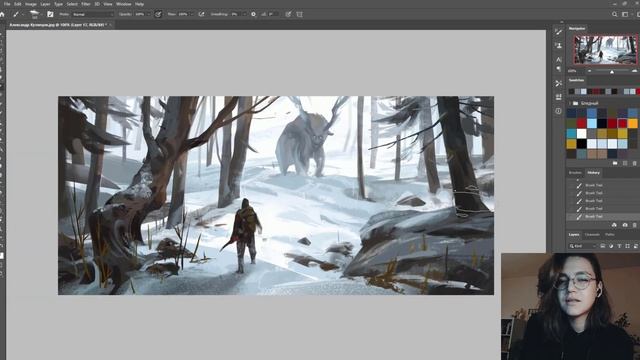Click the Navigator thumbnail preview
Screen dimensions: 640x360
605,50
